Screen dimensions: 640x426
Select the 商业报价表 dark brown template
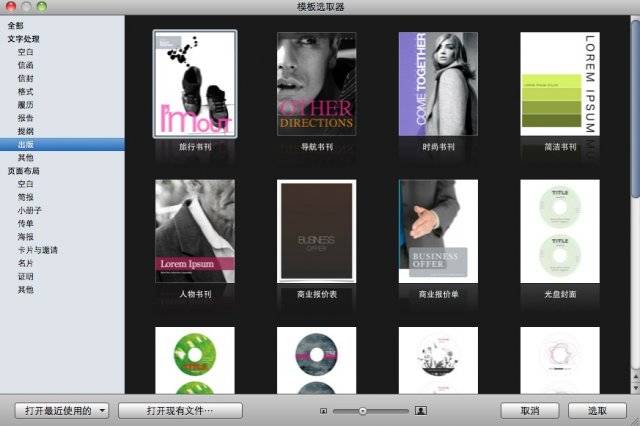pos(316,231)
